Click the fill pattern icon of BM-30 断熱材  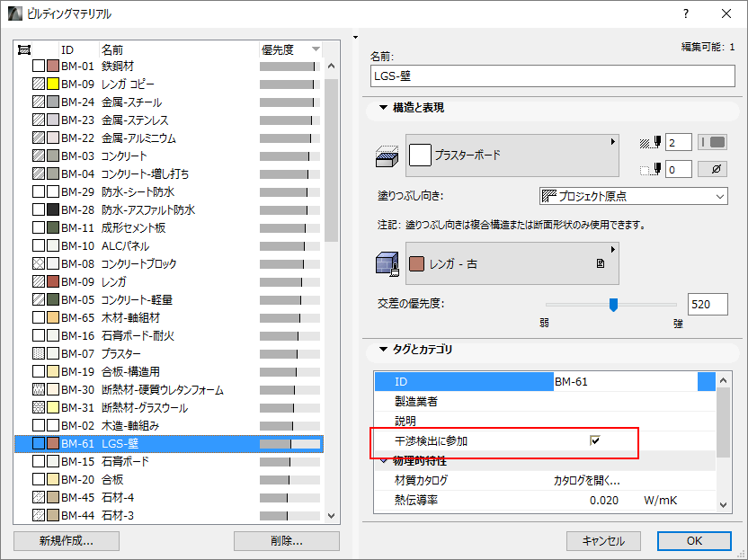pyautogui.click(x=39, y=390)
